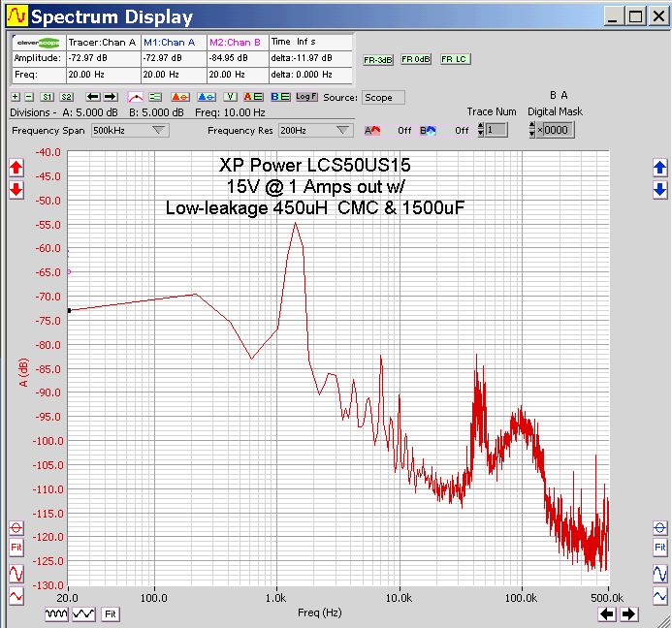Click the magenta M2 marker on plot
Screen dimensions: 672x628
(69, 271)
